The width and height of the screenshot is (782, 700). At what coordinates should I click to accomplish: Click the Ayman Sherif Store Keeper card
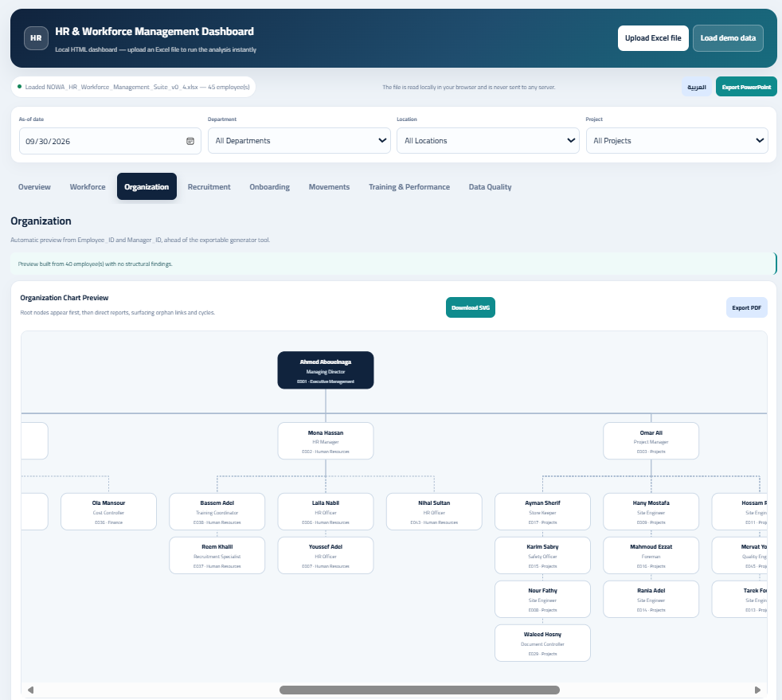(x=542, y=512)
